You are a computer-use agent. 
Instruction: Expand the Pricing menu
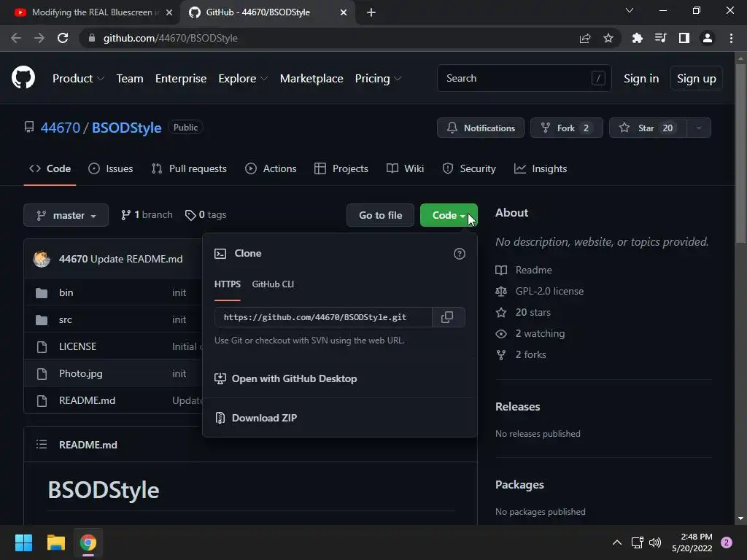tap(379, 79)
